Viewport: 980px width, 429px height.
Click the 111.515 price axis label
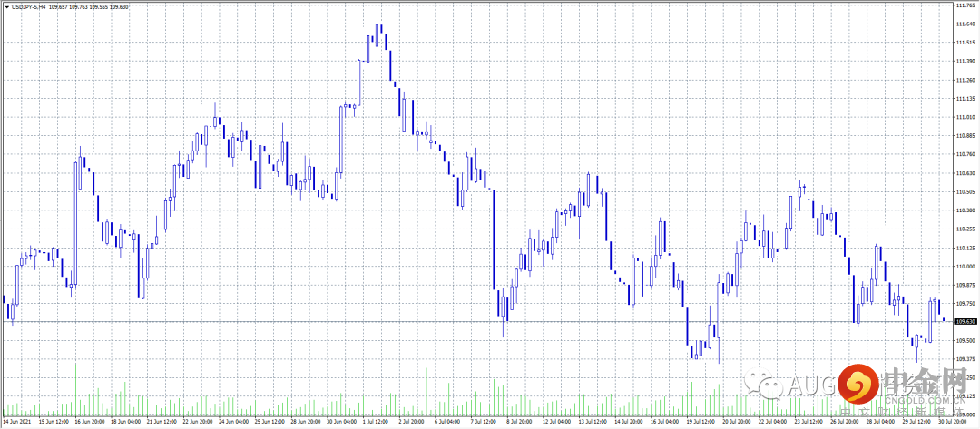click(965, 42)
